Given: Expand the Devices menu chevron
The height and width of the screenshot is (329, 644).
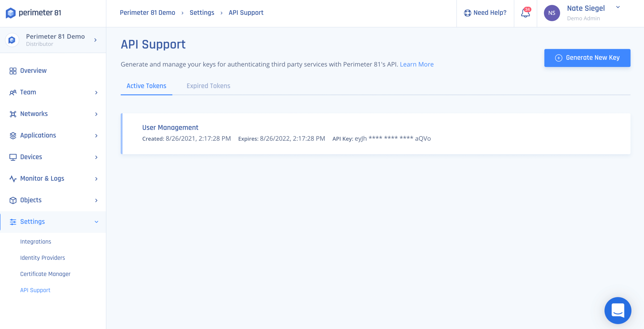Looking at the screenshot, I should [96, 157].
